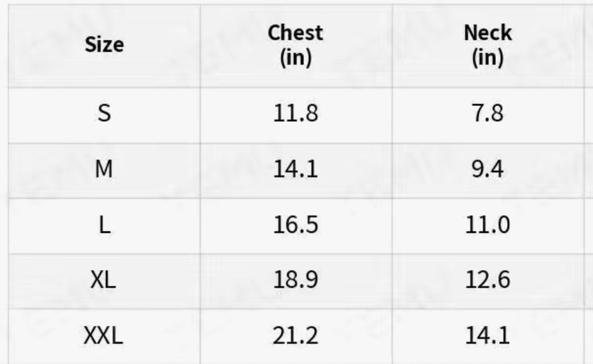The height and width of the screenshot is (364, 593).
Task: Select the S size cell
Action: click(104, 114)
